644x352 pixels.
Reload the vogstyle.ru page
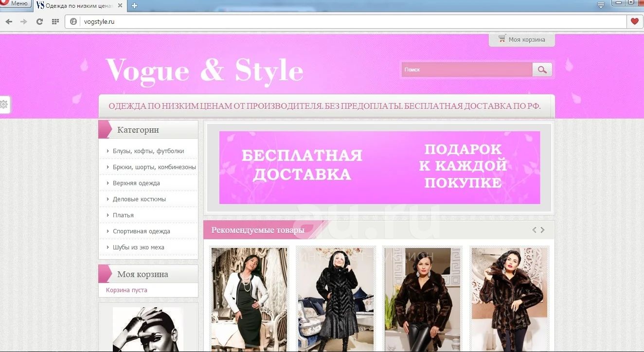(39, 21)
